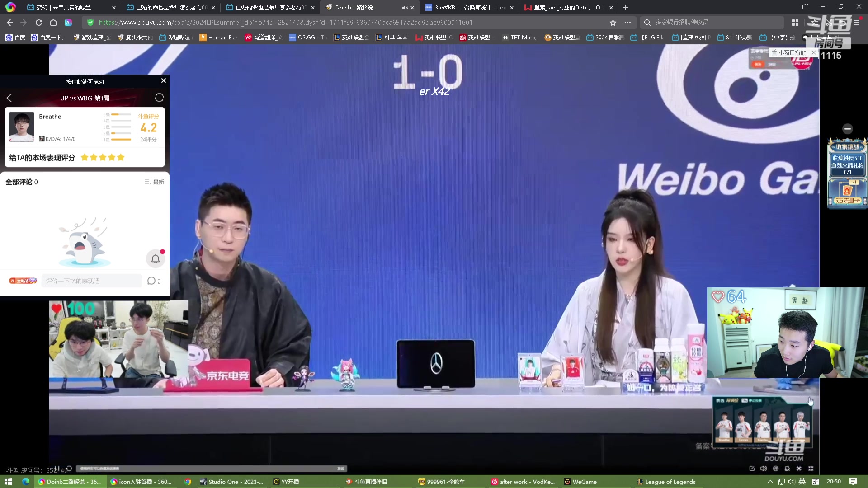
Task: Open the browser main menu (hamburger)
Action: (856, 23)
